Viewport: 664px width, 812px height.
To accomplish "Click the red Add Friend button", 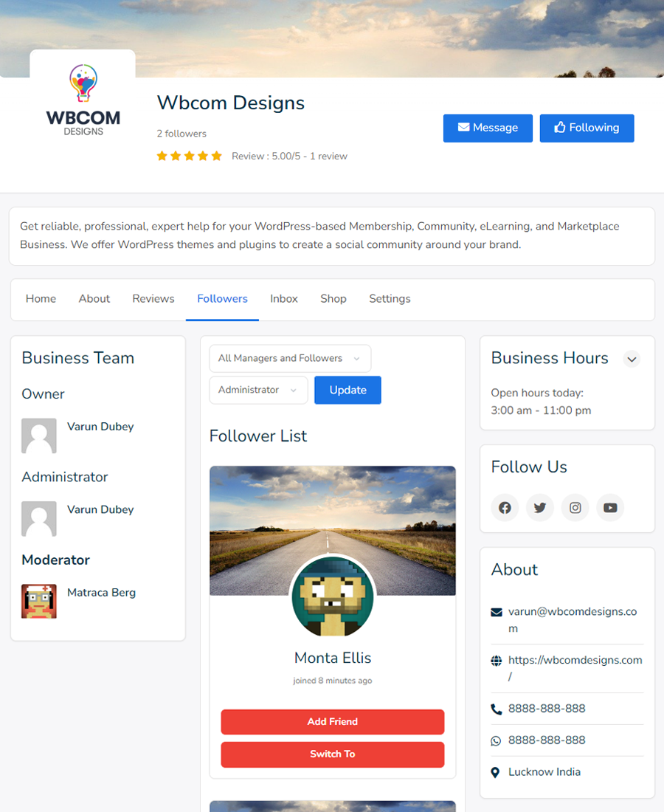I will 332,721.
